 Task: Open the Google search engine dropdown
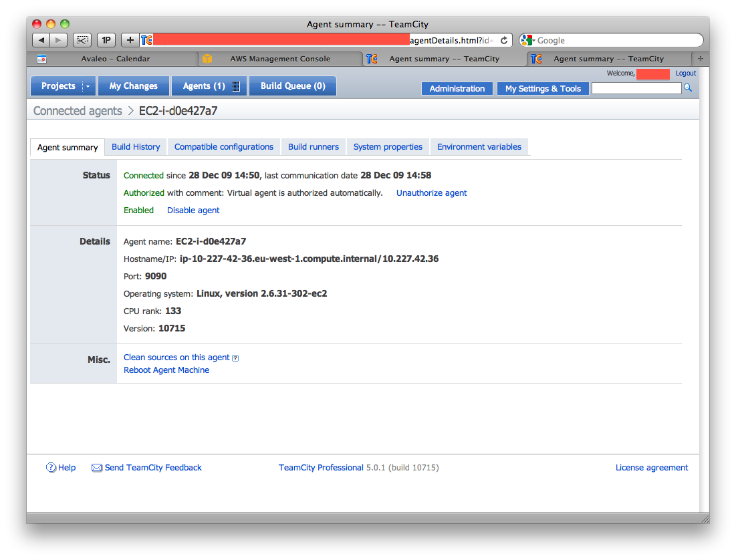(x=528, y=40)
